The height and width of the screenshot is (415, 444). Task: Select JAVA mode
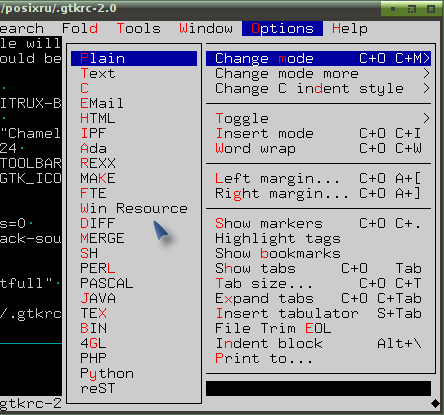click(x=134, y=298)
